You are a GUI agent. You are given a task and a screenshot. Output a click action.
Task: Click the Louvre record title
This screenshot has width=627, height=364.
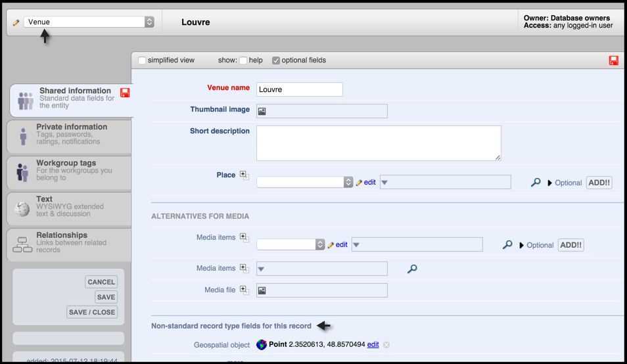196,22
